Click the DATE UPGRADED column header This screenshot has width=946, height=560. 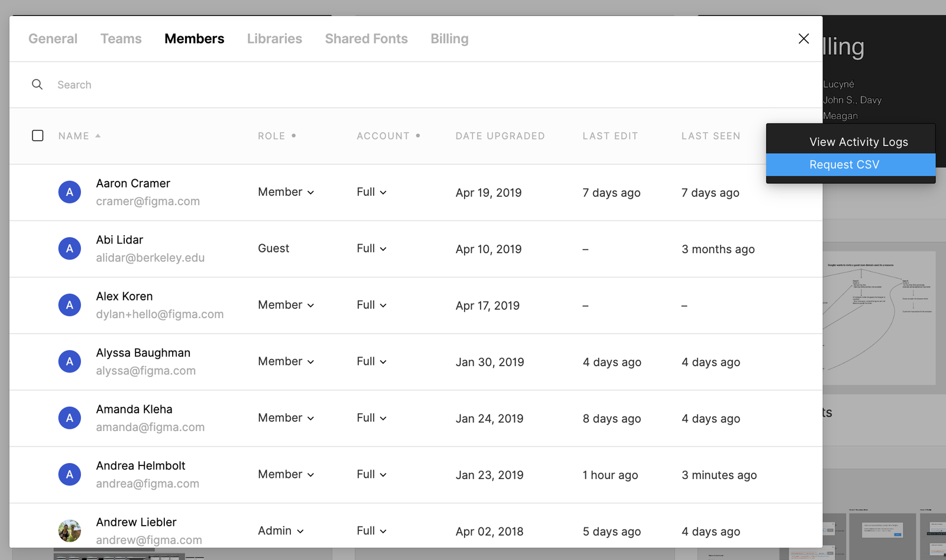point(500,136)
